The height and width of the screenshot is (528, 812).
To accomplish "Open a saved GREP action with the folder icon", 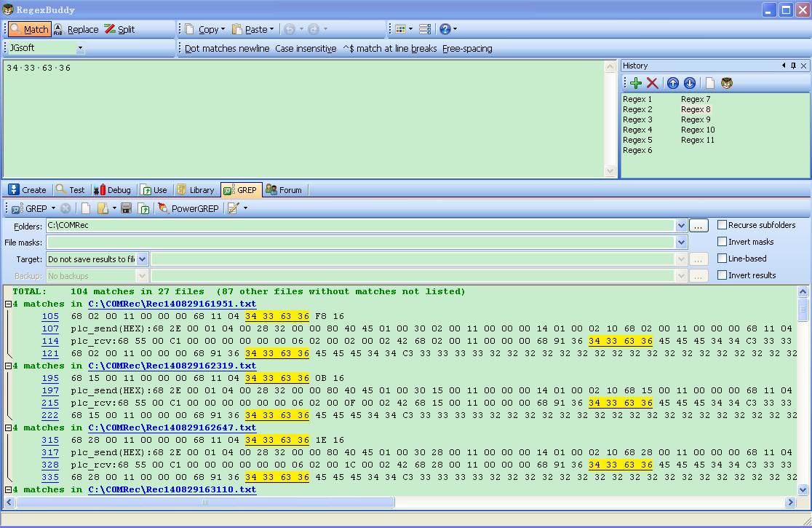I will click(x=103, y=208).
